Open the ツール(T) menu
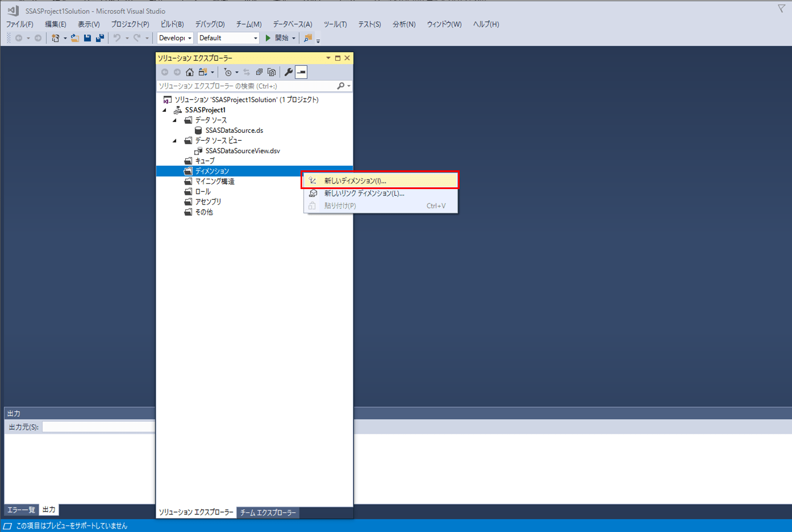792x532 pixels. (x=335, y=24)
